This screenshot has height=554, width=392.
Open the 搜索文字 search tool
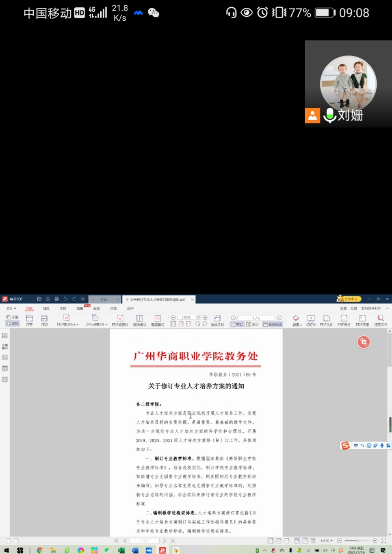(x=380, y=320)
